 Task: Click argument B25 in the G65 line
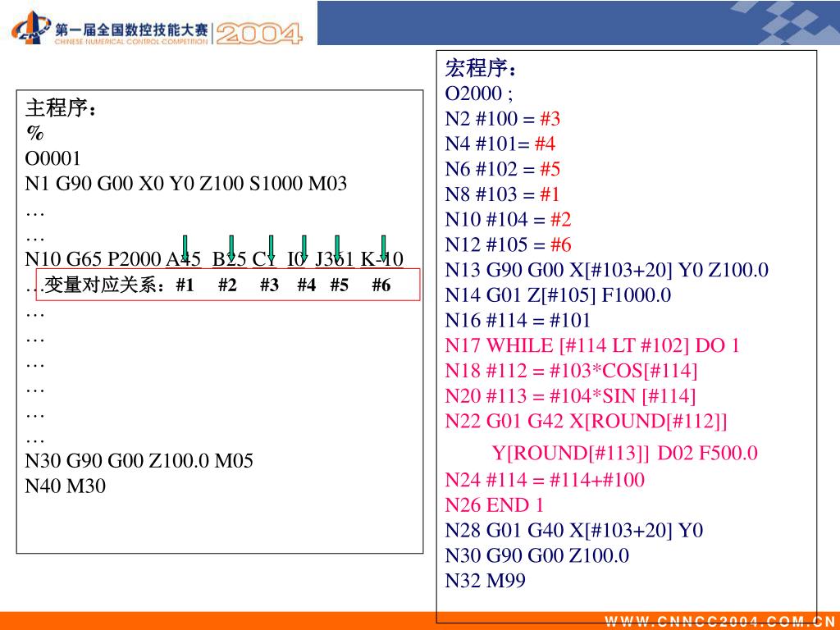click(230, 259)
